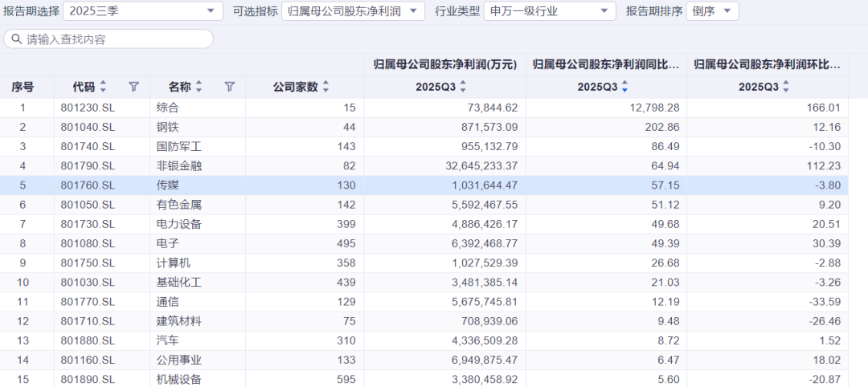
Task: Sort by 名称 column arrows
Action: coord(199,87)
